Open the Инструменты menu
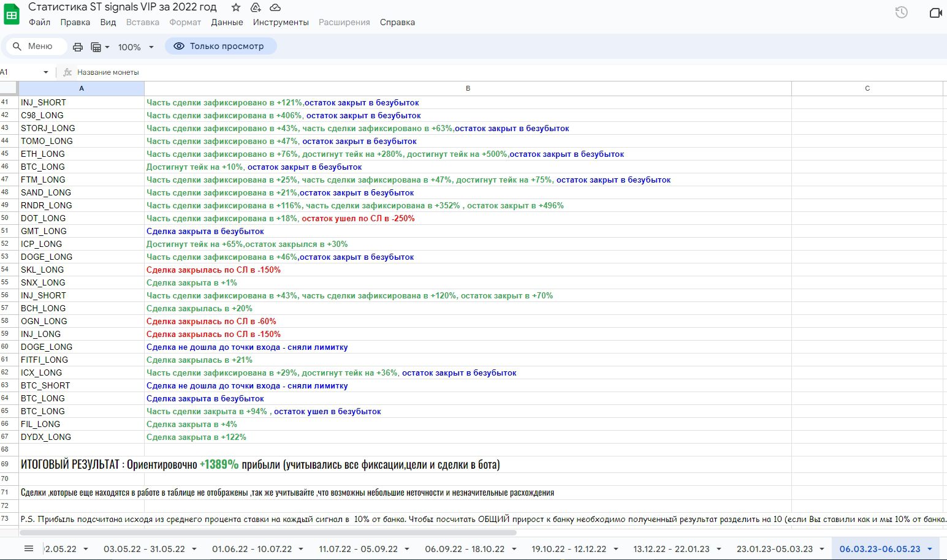Image resolution: width=947 pixels, height=560 pixels. tap(281, 22)
